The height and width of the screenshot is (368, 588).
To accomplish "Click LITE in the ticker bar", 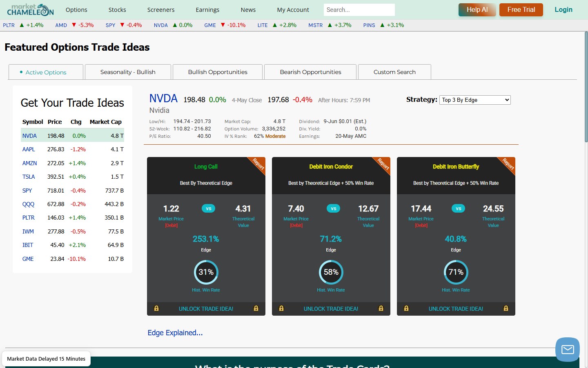I will click(x=263, y=25).
